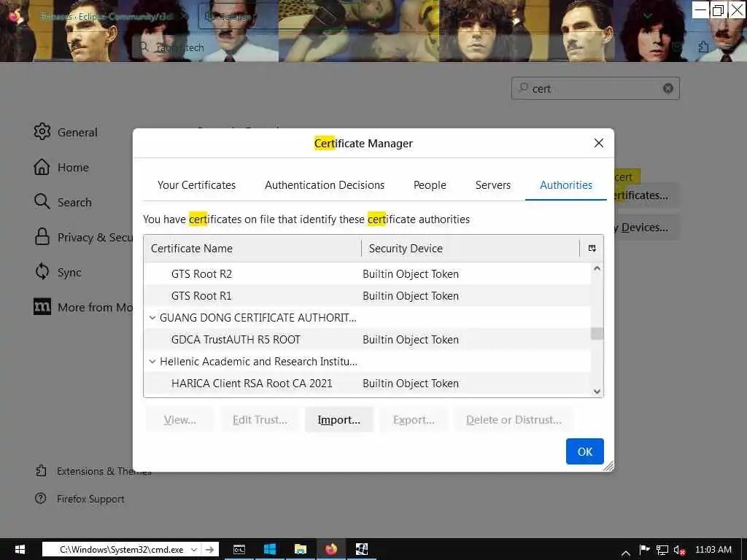The height and width of the screenshot is (560, 747).
Task: Click the Import... button
Action: tap(338, 419)
